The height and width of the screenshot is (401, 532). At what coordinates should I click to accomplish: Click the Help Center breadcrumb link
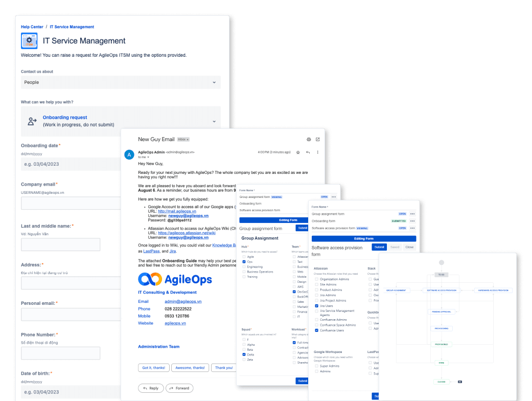click(x=32, y=27)
